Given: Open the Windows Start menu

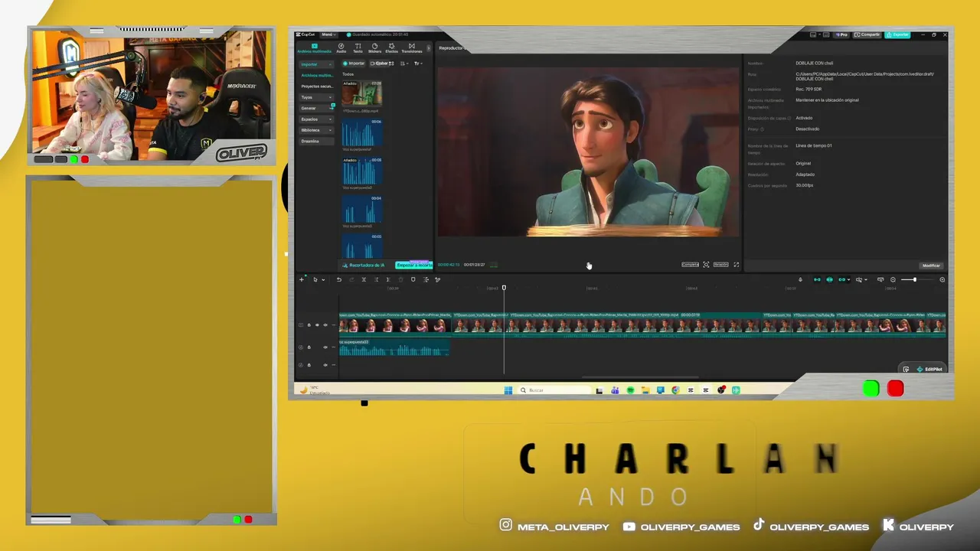Looking at the screenshot, I should pyautogui.click(x=508, y=390).
